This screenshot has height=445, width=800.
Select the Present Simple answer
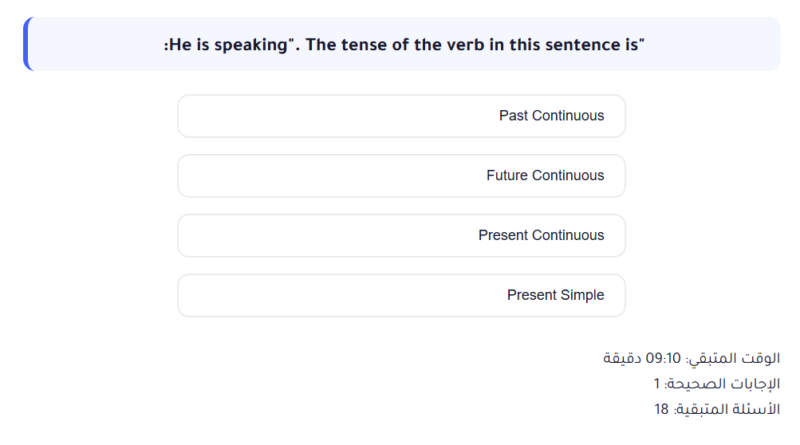(401, 296)
